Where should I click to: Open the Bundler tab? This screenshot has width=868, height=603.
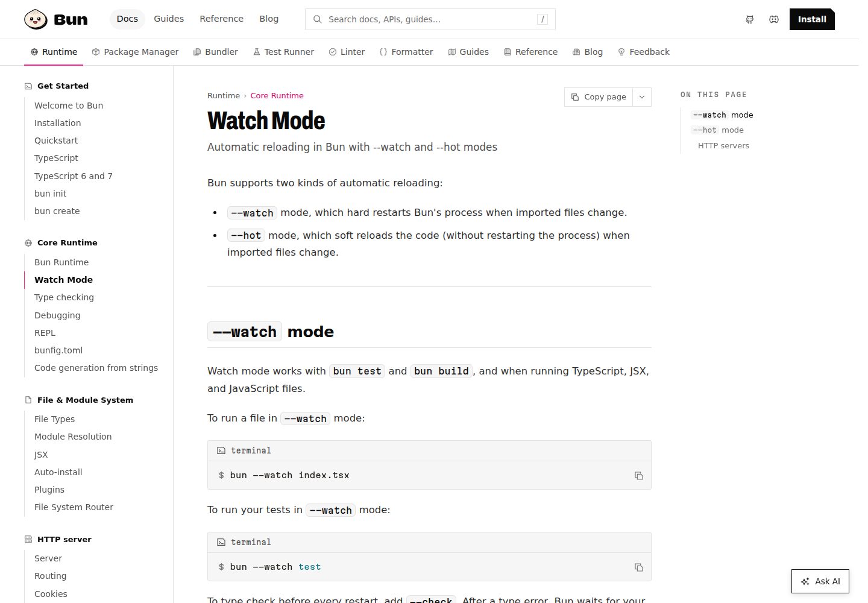(x=216, y=52)
